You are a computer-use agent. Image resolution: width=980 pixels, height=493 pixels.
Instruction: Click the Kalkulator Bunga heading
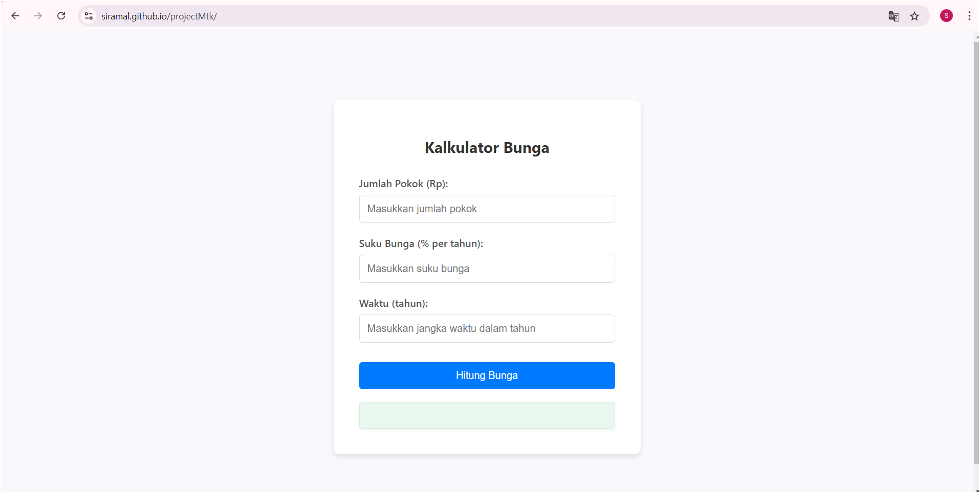pyautogui.click(x=487, y=148)
